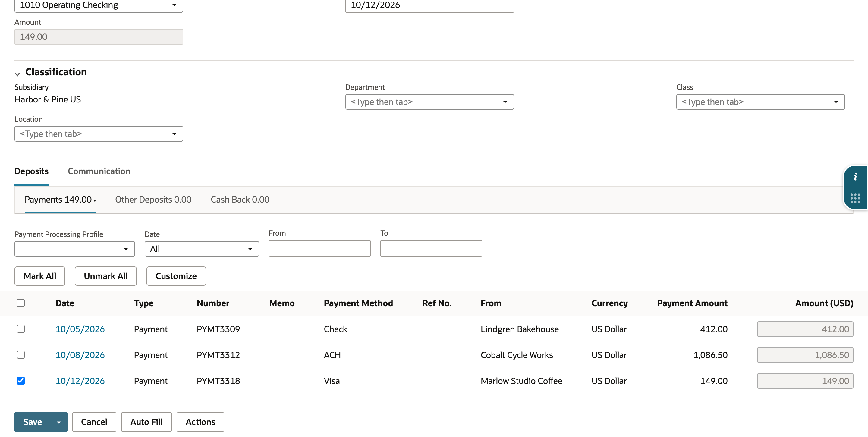Viewport: 868px width, 437px height.
Task: Open the Payment Processing Profile dropdown
Action: click(x=75, y=249)
